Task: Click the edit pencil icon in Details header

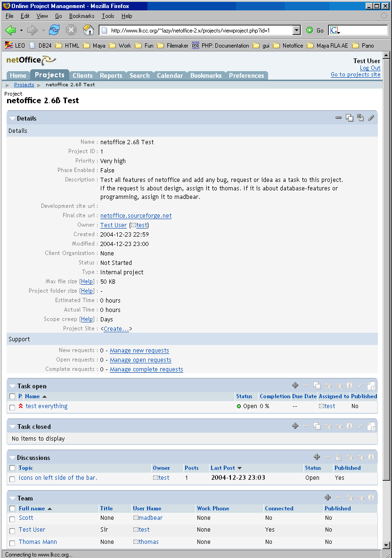Action: tap(371, 118)
